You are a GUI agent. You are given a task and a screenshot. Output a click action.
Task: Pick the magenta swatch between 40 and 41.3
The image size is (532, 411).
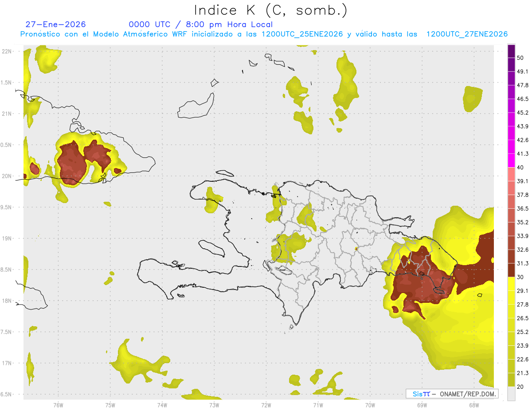point(512,160)
